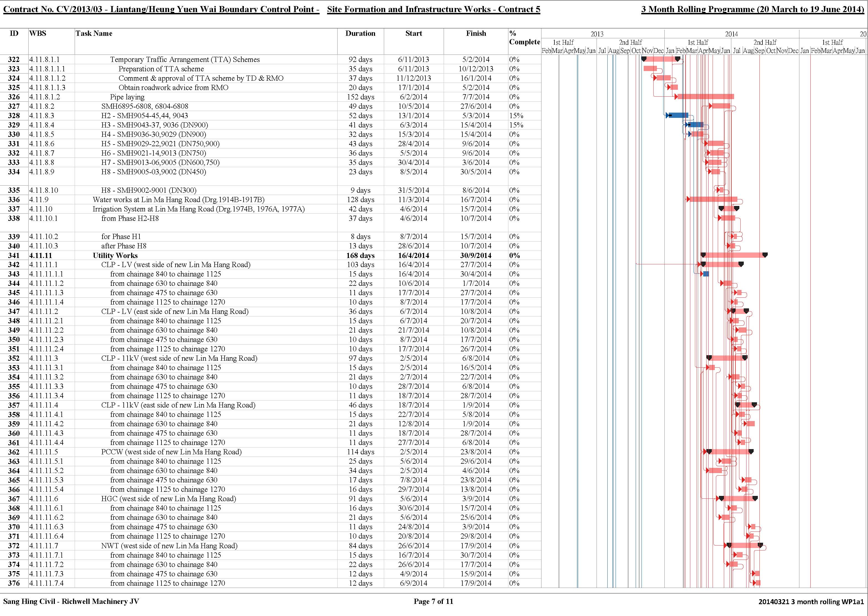868x616 pixels.
Task: Click WBS code '4.11.11.7.4'
Action: click(46, 584)
